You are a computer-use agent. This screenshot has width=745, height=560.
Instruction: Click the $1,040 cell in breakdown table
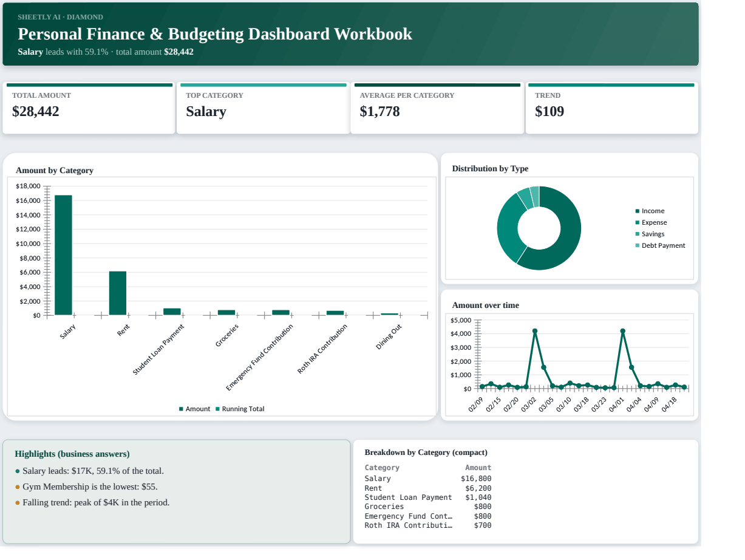coord(478,497)
